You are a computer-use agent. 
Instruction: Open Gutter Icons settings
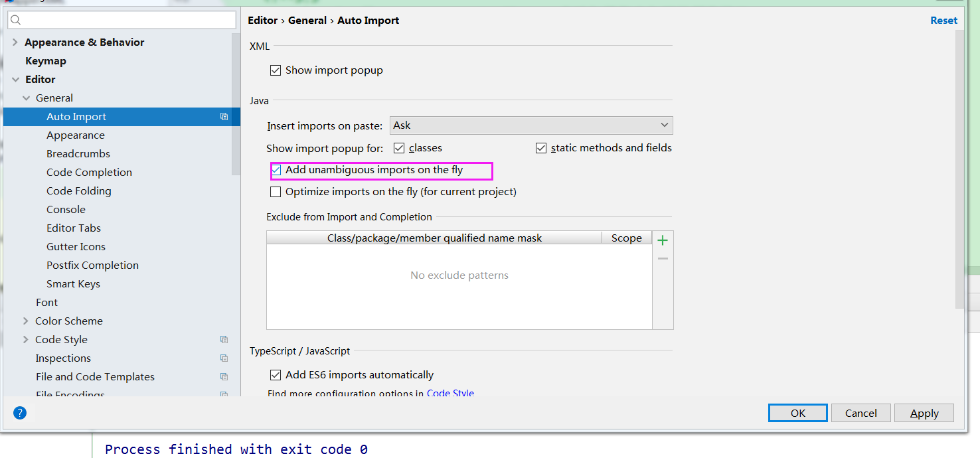[76, 247]
